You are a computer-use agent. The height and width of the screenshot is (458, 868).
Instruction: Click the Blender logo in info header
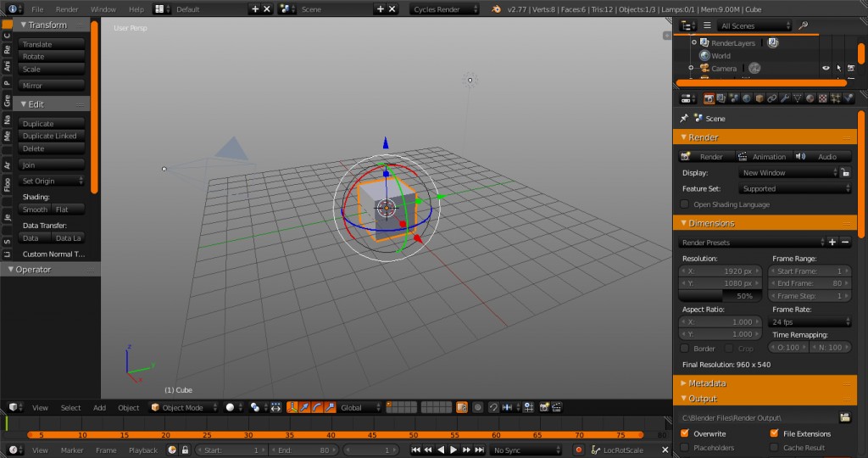[497, 9]
